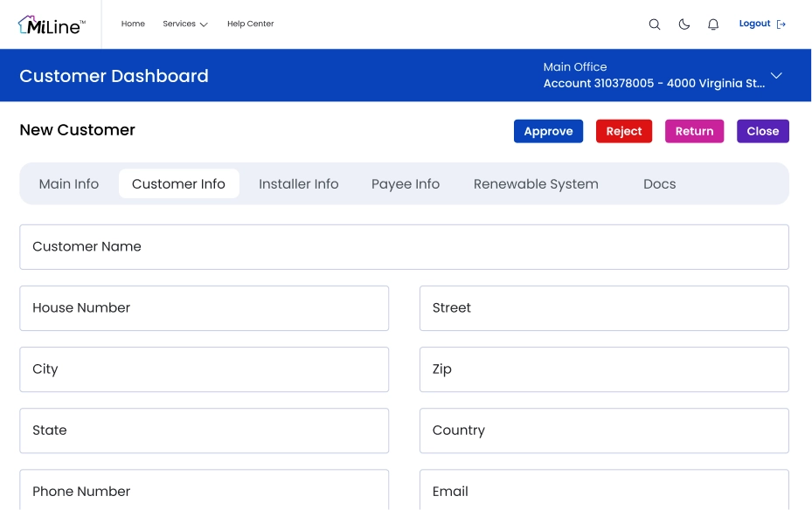Click into the Phone Number field
Image resolution: width=812 pixels, height=510 pixels.
tap(204, 490)
